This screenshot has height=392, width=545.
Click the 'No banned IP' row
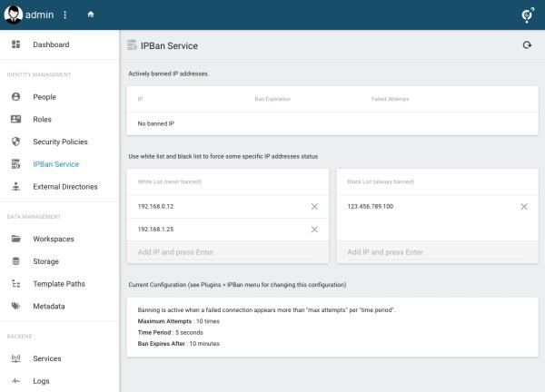pos(332,123)
